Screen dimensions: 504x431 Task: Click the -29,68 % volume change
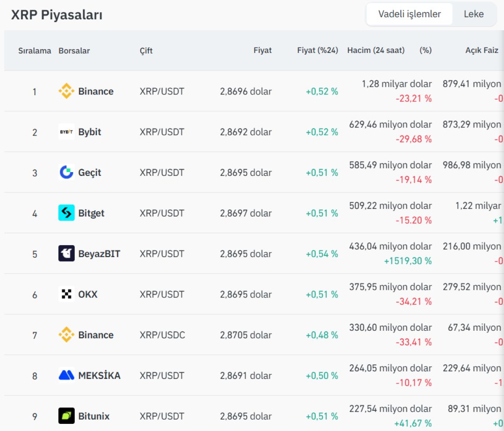(x=414, y=139)
